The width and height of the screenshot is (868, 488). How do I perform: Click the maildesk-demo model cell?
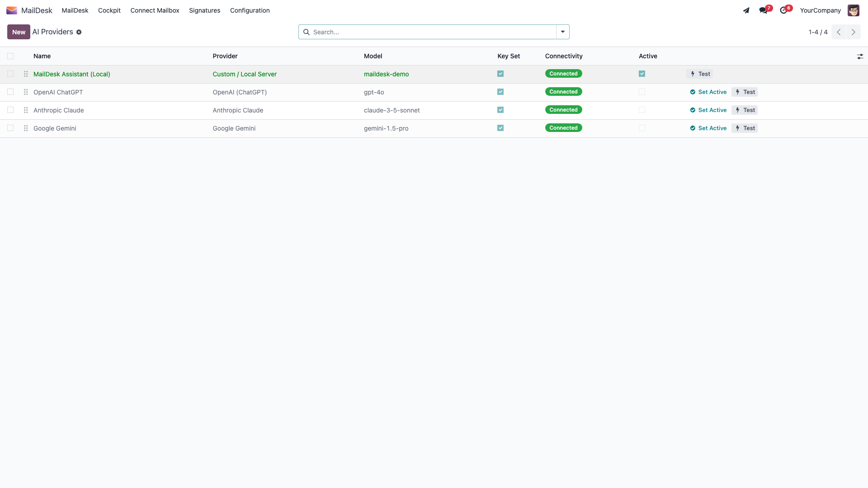[x=387, y=74]
